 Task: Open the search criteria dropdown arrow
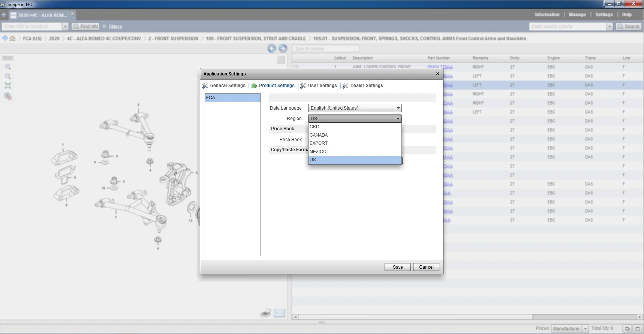(x=610, y=27)
